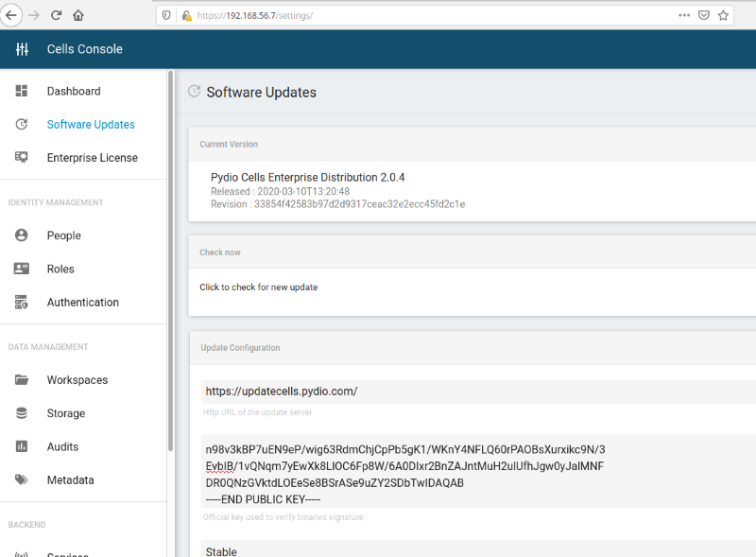756x557 pixels.
Task: Open Authentication settings
Action: click(83, 302)
